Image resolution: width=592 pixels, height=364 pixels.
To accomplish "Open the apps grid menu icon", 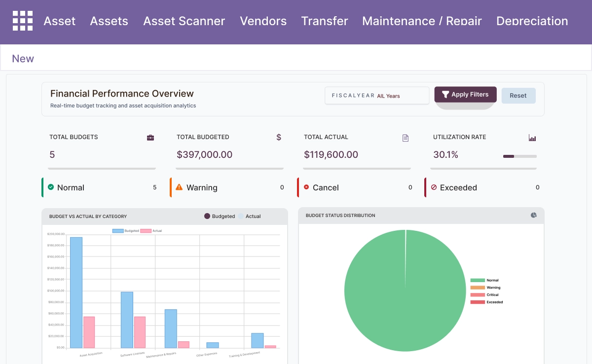I will click(23, 21).
